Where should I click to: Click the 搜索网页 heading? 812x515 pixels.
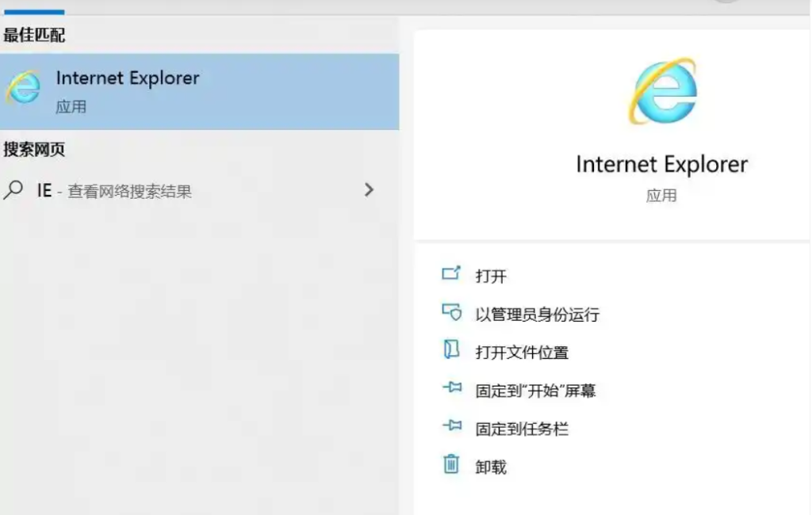point(34,150)
